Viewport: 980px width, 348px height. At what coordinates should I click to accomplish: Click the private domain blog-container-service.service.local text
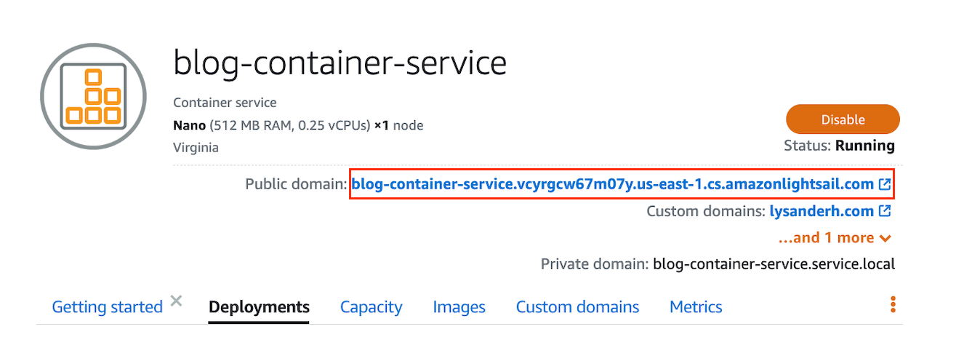coord(774,264)
